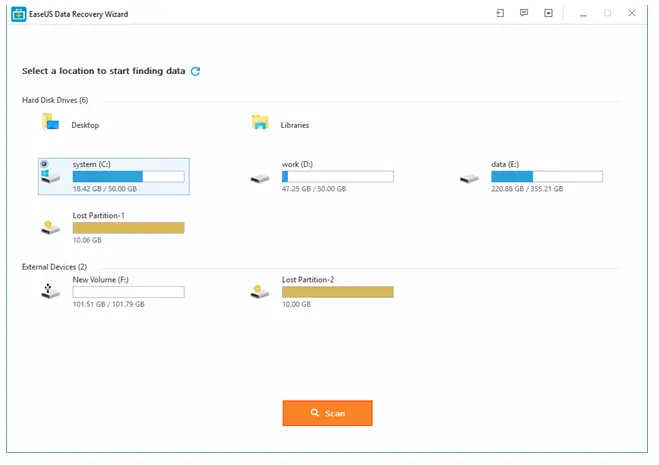Image resolution: width=659 pixels, height=465 pixels.
Task: Click the "data (E:)" drive name
Action: (x=505, y=164)
